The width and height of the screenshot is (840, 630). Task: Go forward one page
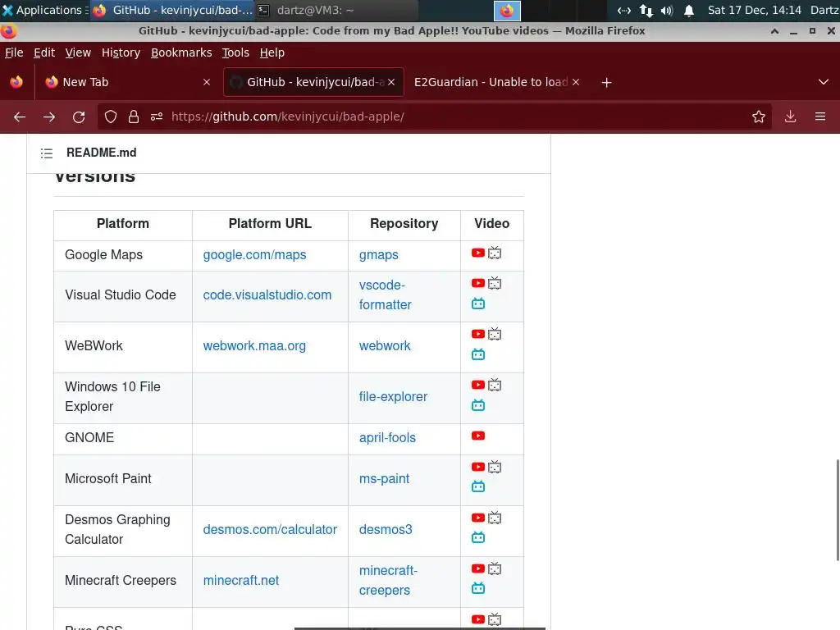pyautogui.click(x=49, y=116)
